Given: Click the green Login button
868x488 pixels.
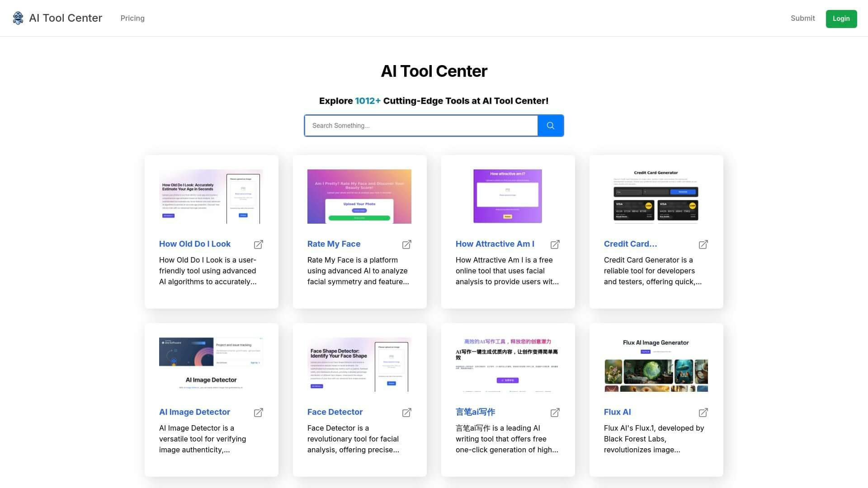Looking at the screenshot, I should [841, 19].
